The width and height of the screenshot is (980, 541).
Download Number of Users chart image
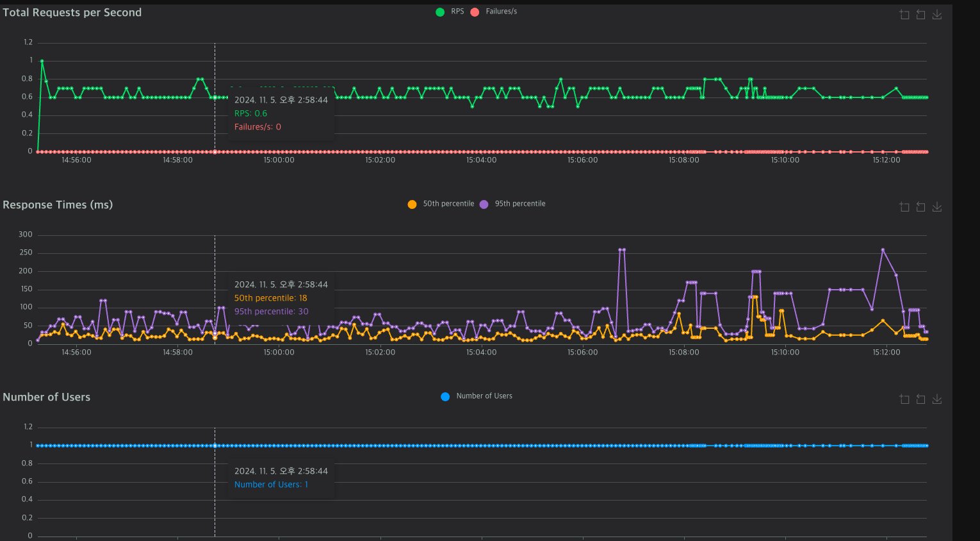pos(937,399)
